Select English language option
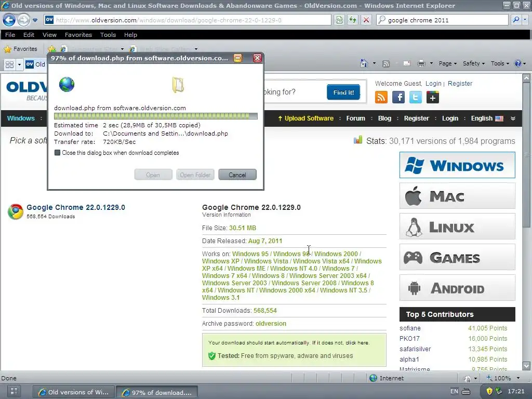 (x=487, y=118)
